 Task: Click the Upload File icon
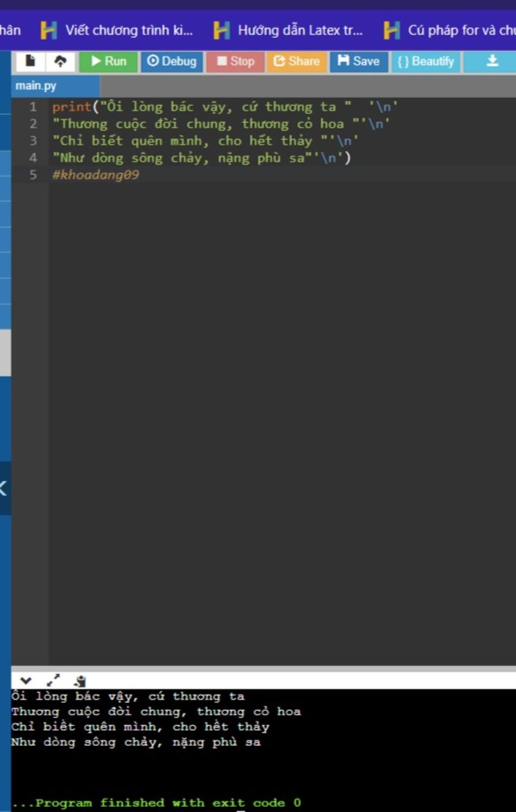(60, 61)
